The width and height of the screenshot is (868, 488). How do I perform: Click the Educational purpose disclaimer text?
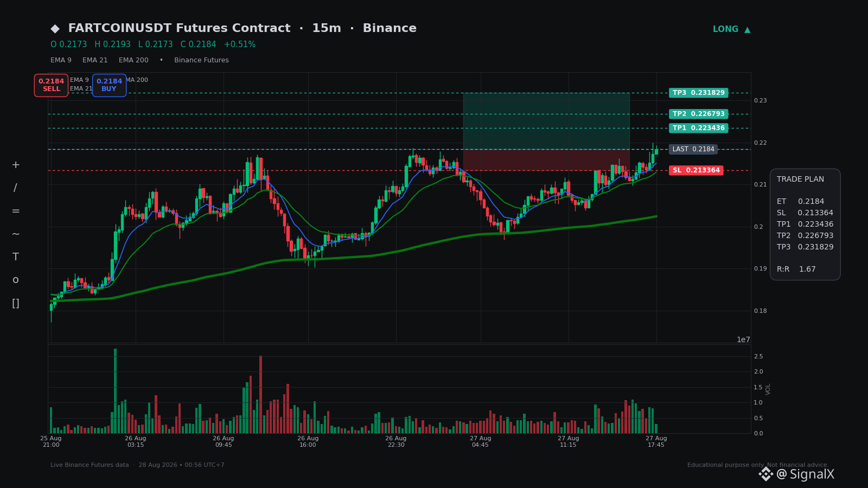click(x=758, y=465)
